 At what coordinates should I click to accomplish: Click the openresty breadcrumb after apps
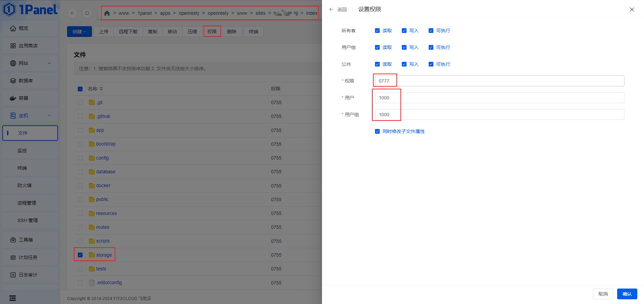click(x=189, y=13)
